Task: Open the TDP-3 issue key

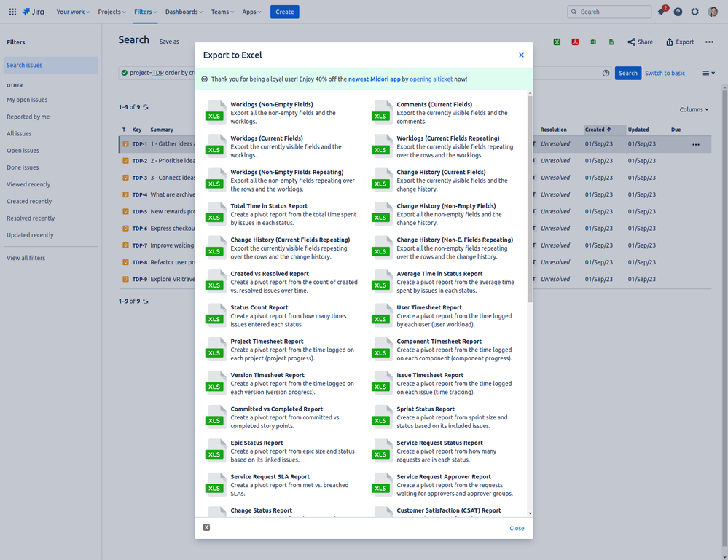Action: pyautogui.click(x=139, y=178)
